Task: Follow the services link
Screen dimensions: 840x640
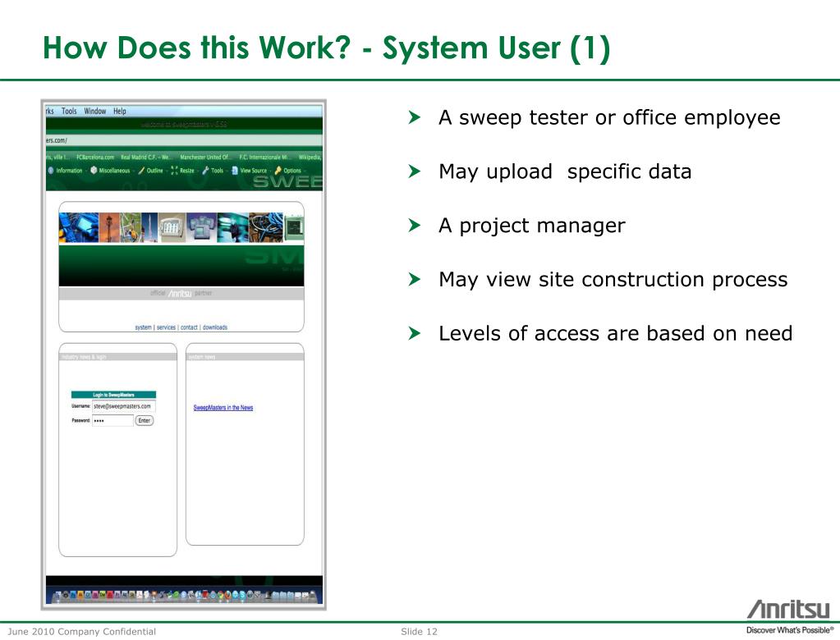Action: coord(166,327)
